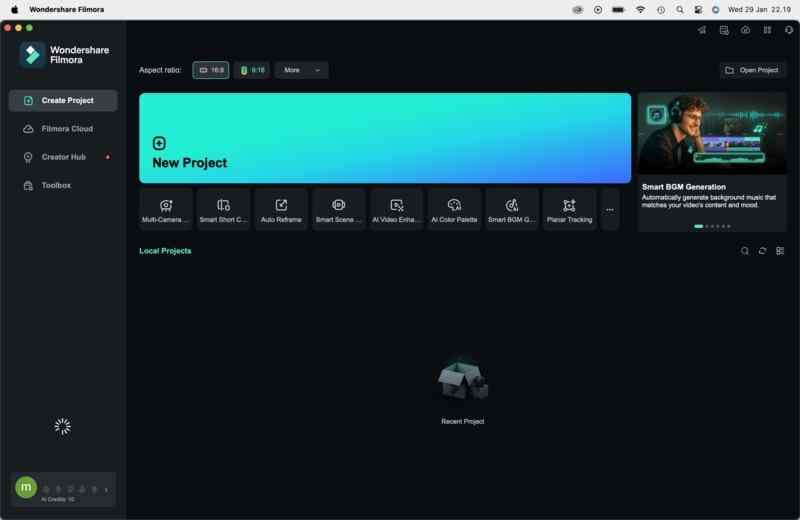800x520 pixels.
Task: Open Smart BGM Generation shortcut tile
Action: click(x=512, y=210)
